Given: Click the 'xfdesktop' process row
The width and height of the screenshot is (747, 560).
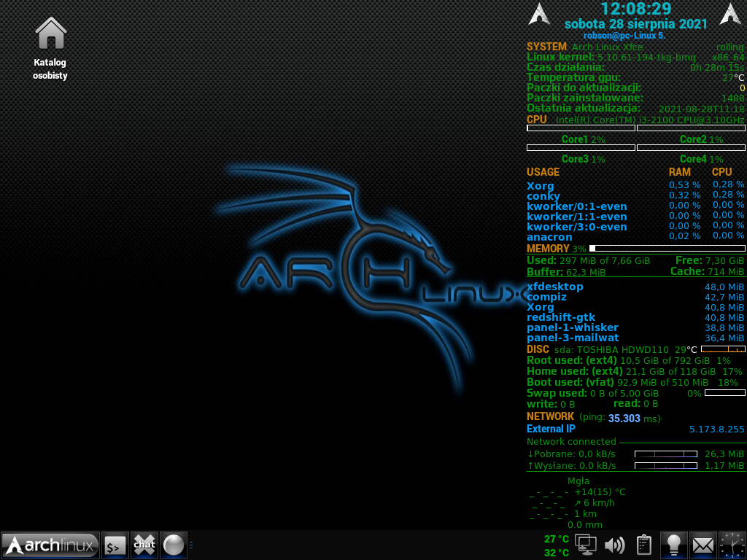Looking at the screenshot, I should coord(635,287).
